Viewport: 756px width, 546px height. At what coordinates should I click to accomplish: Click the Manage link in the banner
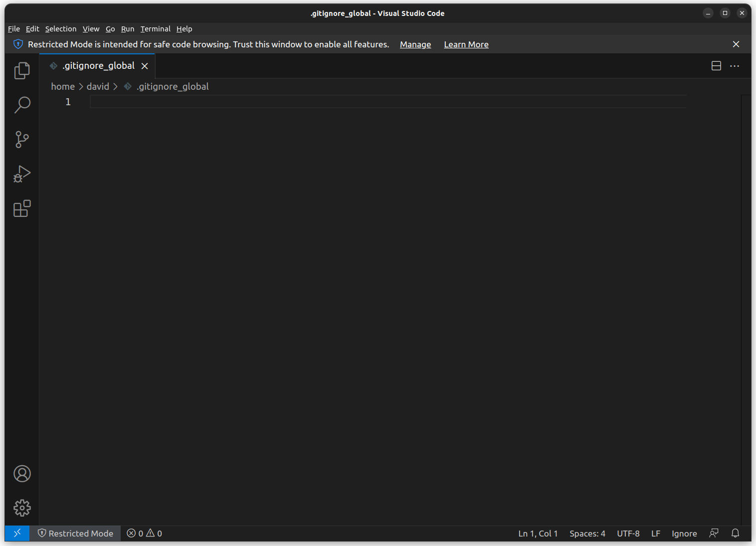(415, 44)
